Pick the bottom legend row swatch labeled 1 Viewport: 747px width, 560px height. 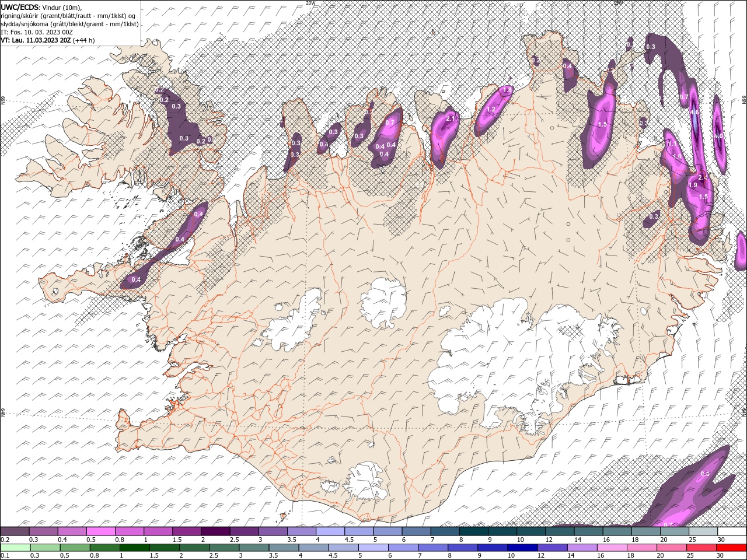coord(134,548)
